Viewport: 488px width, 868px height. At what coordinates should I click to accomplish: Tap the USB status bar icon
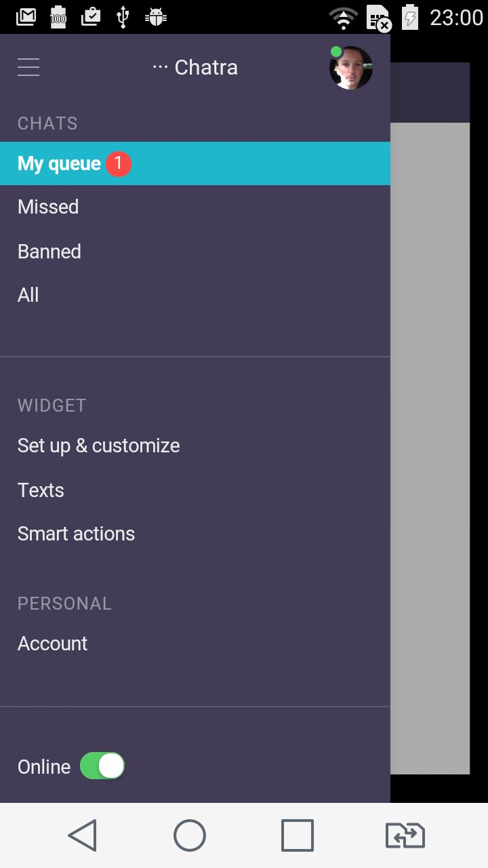[x=123, y=17]
